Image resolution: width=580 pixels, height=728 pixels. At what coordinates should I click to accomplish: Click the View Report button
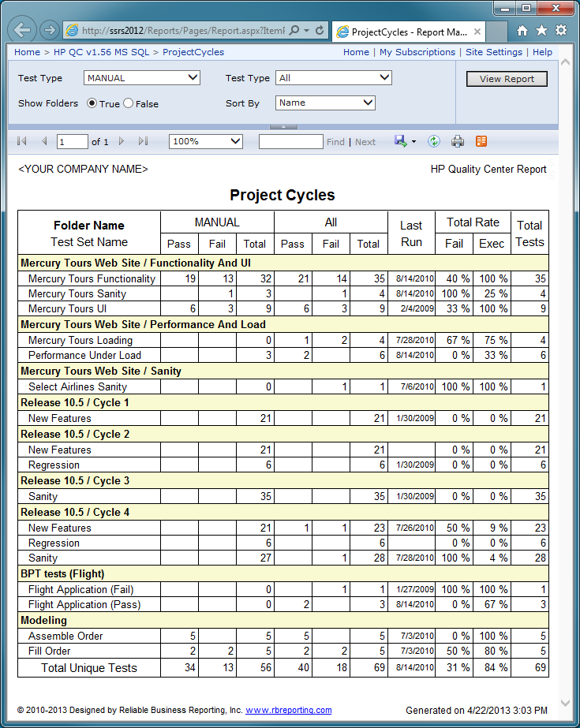(x=507, y=79)
